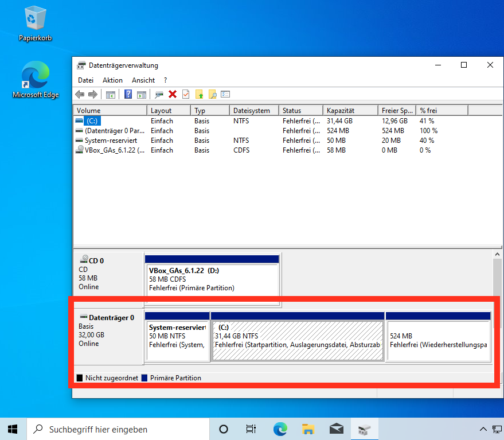Click the blue Primäre Partition legend swatch
Image resolution: width=504 pixels, height=440 pixels.
144,378
